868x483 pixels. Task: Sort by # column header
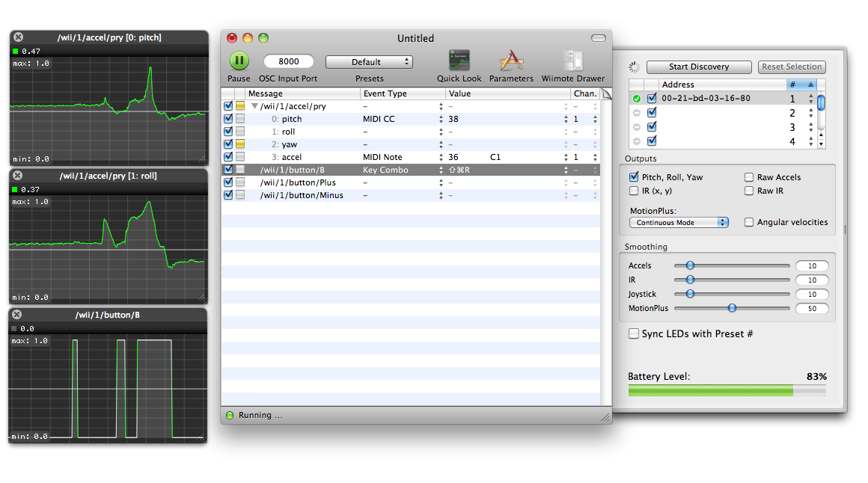tap(801, 84)
